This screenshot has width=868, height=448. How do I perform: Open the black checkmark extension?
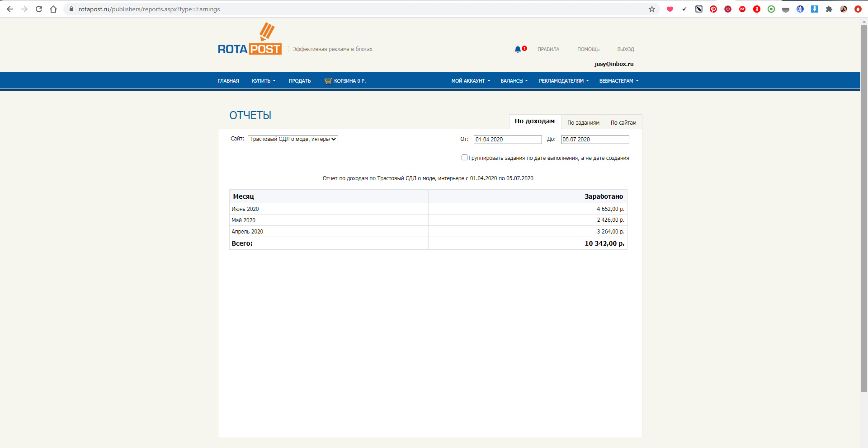tap(684, 9)
